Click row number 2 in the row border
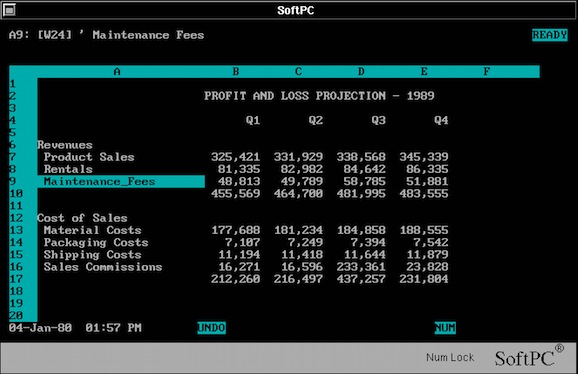The image size is (578, 374). click(13, 96)
